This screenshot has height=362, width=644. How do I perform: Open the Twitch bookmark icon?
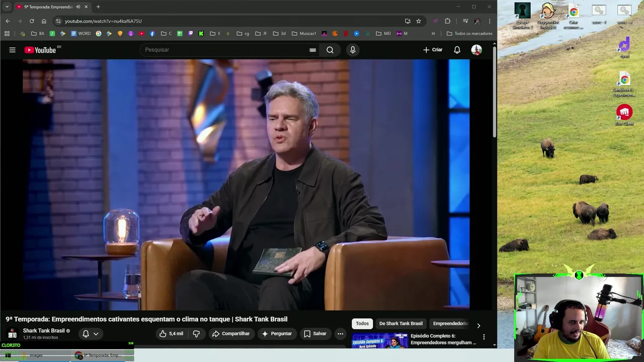(191, 34)
